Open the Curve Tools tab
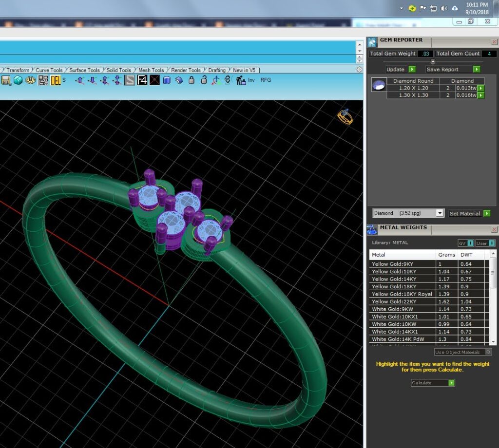 coord(49,70)
